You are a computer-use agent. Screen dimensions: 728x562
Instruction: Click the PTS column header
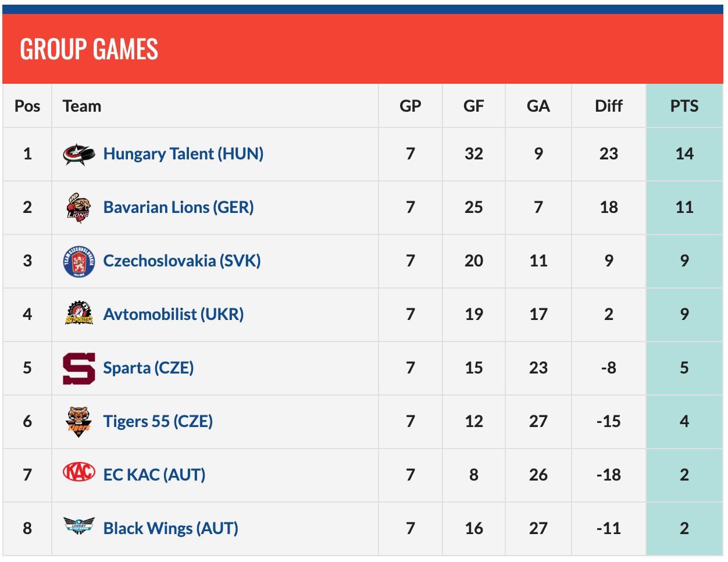click(x=684, y=106)
